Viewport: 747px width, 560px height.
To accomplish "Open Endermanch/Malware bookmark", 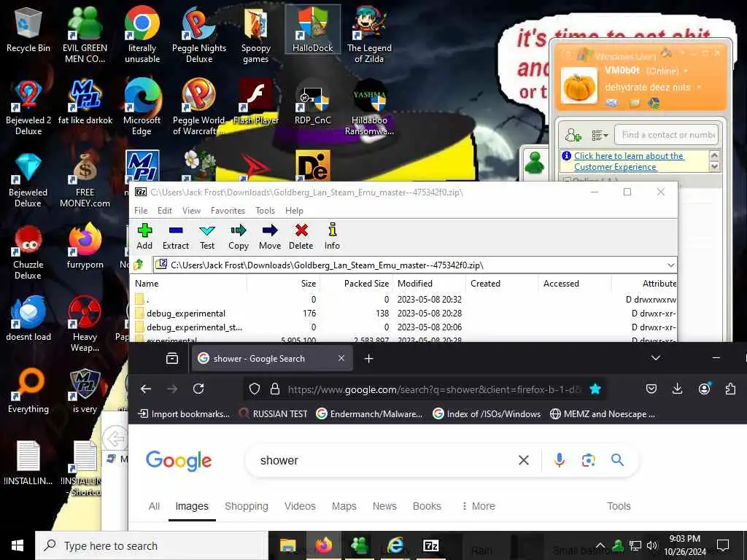I will 369,414.
